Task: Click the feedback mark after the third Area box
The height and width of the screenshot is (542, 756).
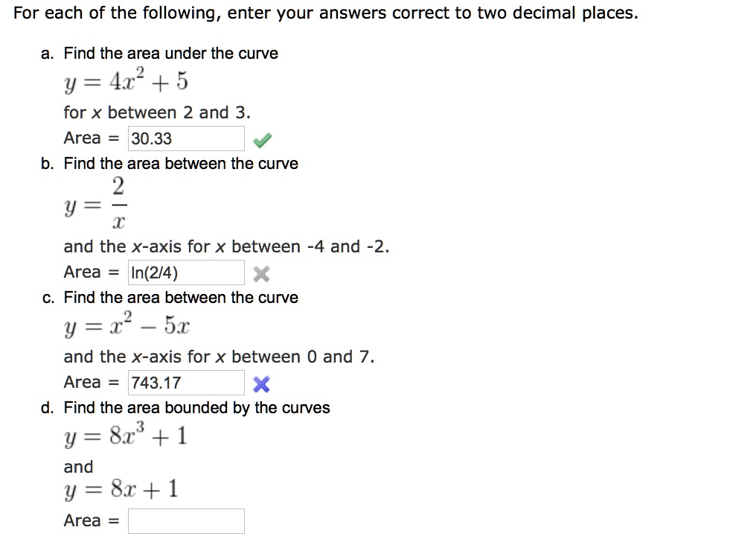Action: coord(261,382)
